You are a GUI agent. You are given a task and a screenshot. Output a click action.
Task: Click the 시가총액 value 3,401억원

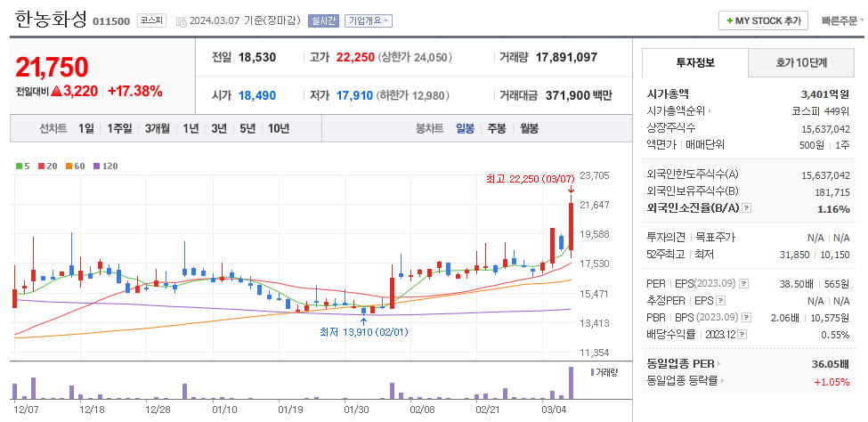[824, 94]
